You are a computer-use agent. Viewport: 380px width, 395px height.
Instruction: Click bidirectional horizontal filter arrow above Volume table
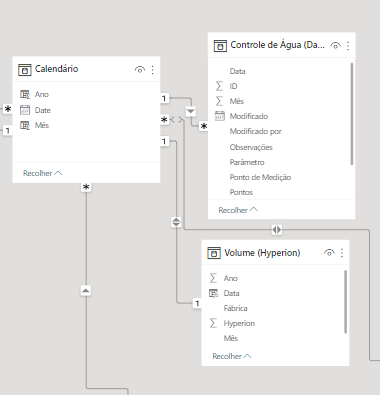click(x=276, y=230)
